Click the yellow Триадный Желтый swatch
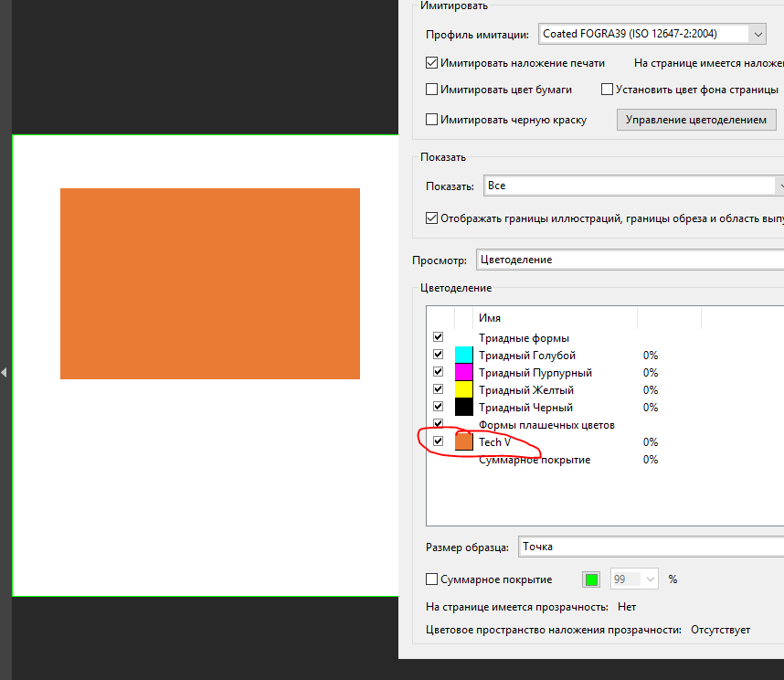784x680 pixels. [464, 389]
